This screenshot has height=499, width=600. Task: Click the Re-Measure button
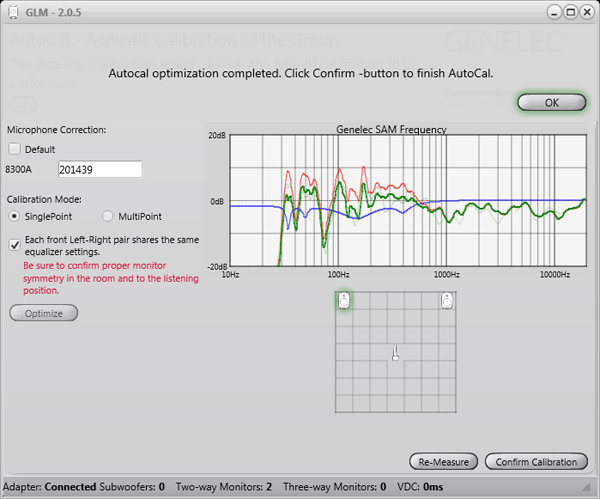(444, 462)
